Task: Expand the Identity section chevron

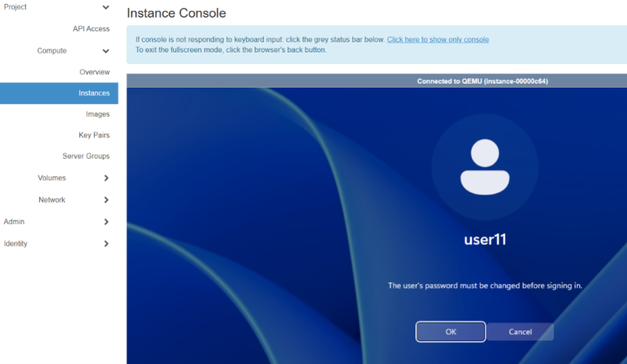Action: tap(106, 243)
